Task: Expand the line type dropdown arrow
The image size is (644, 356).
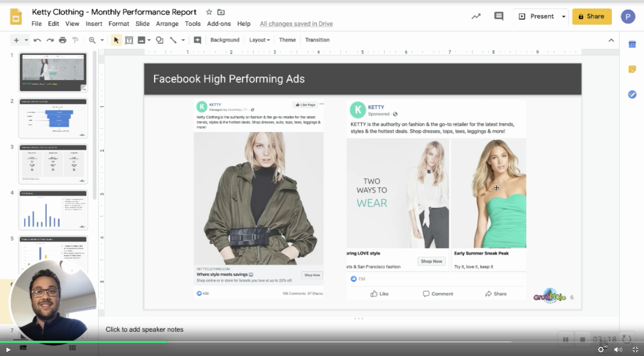Action: click(x=183, y=40)
